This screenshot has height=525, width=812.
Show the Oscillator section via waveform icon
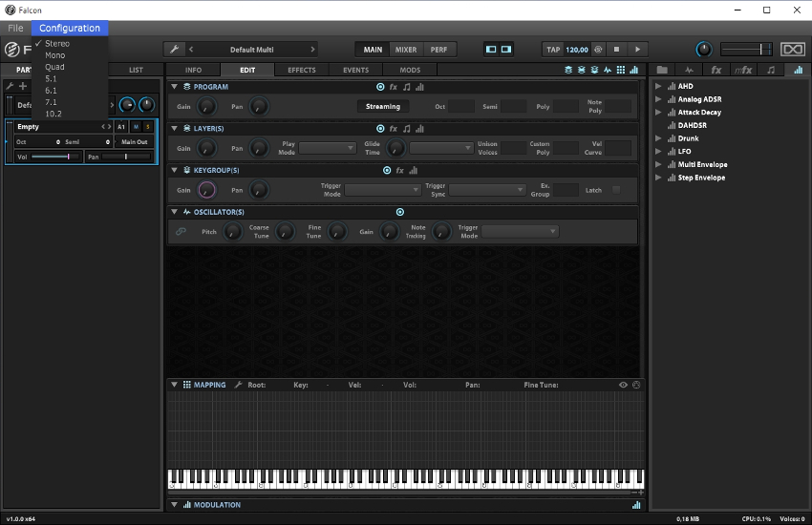607,70
